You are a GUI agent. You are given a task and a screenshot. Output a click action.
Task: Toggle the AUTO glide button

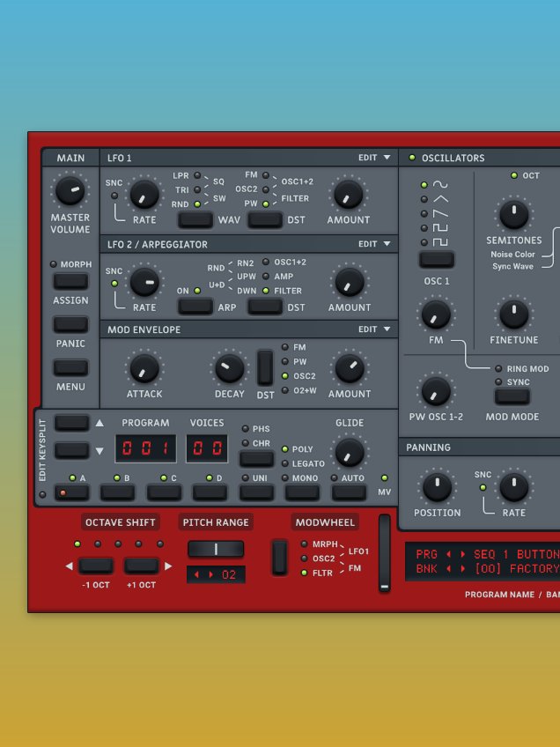[x=349, y=492]
